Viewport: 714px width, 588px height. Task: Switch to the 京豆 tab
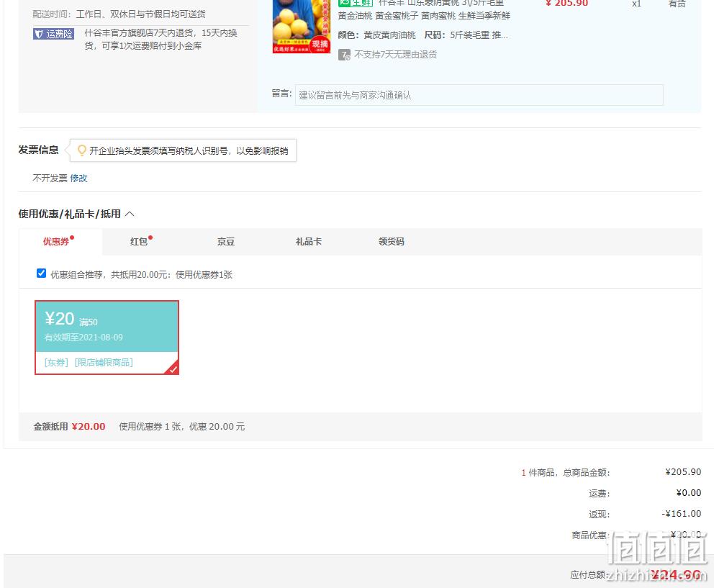tap(226, 241)
